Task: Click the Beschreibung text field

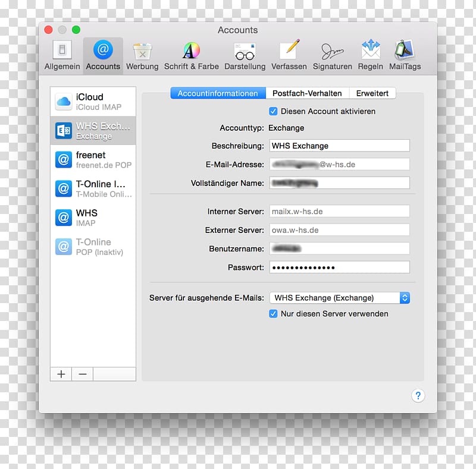Action: [x=339, y=146]
